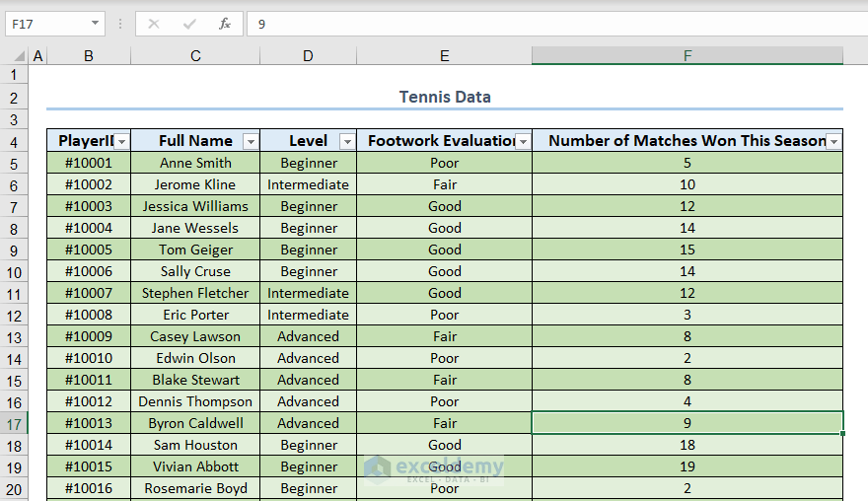Click the cell with Anne Smith
Screen dimensions: 868x501
click(x=195, y=163)
